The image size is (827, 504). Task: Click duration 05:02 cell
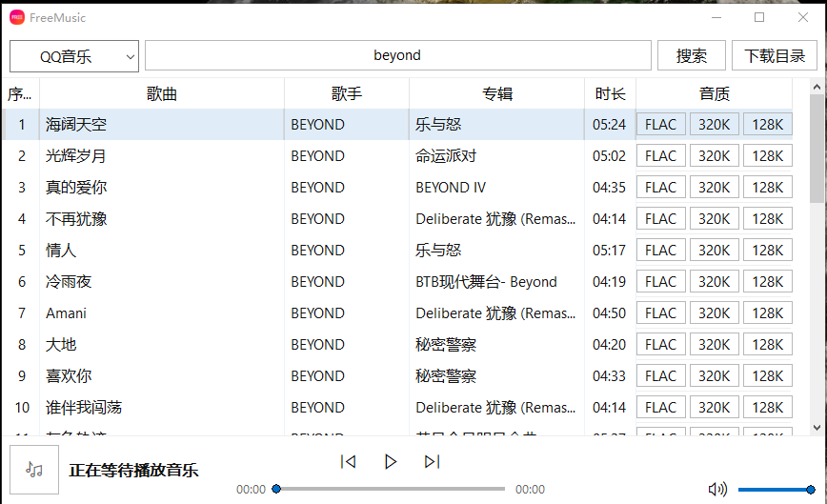click(609, 156)
